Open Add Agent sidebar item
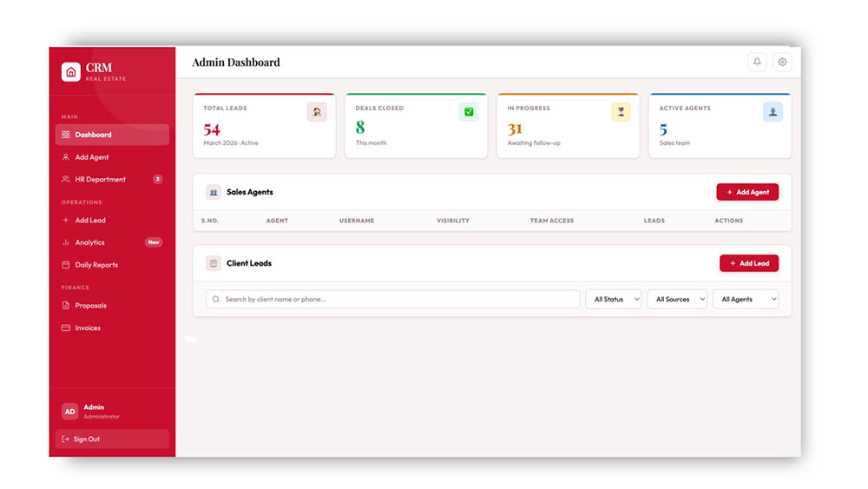Screen dimensions: 868x489 [x=112, y=157]
